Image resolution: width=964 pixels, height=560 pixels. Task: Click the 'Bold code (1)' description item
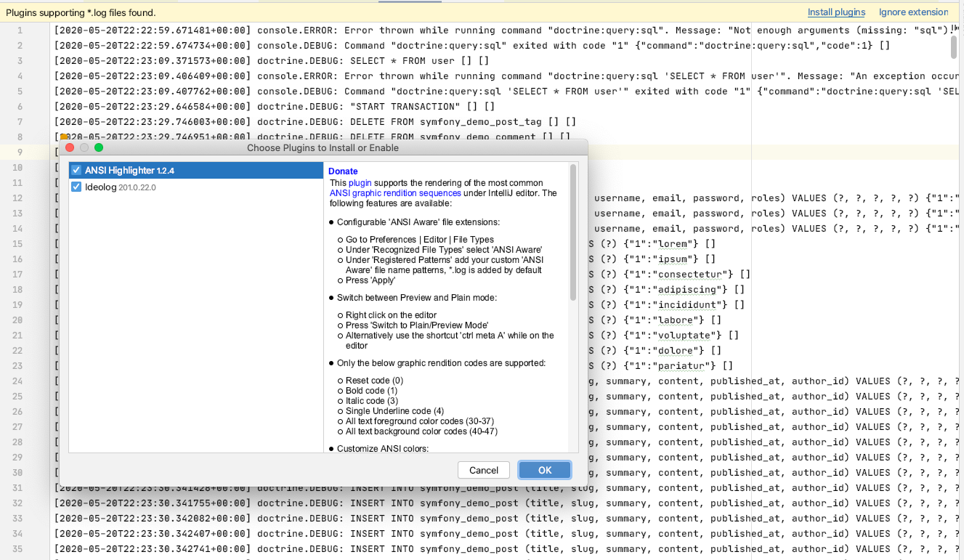click(371, 391)
